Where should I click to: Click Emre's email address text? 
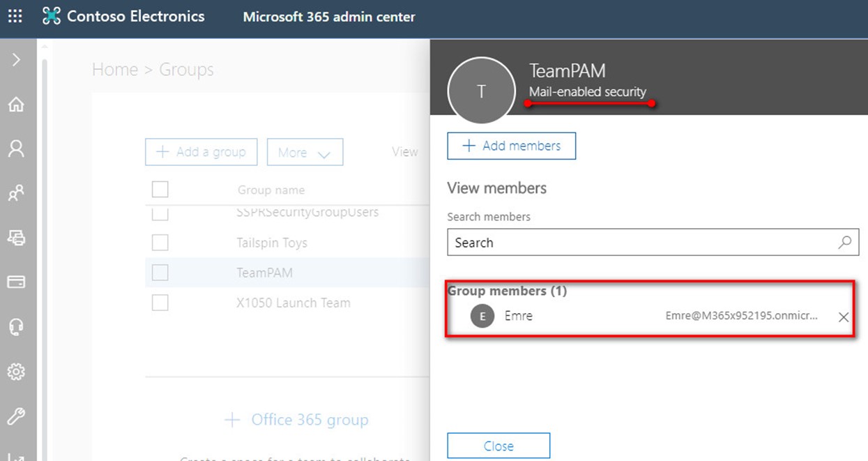click(742, 316)
